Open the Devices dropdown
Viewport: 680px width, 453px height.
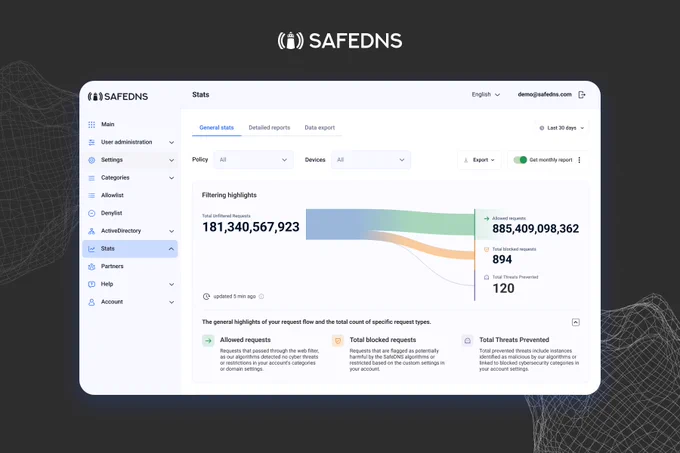pyautogui.click(x=371, y=160)
